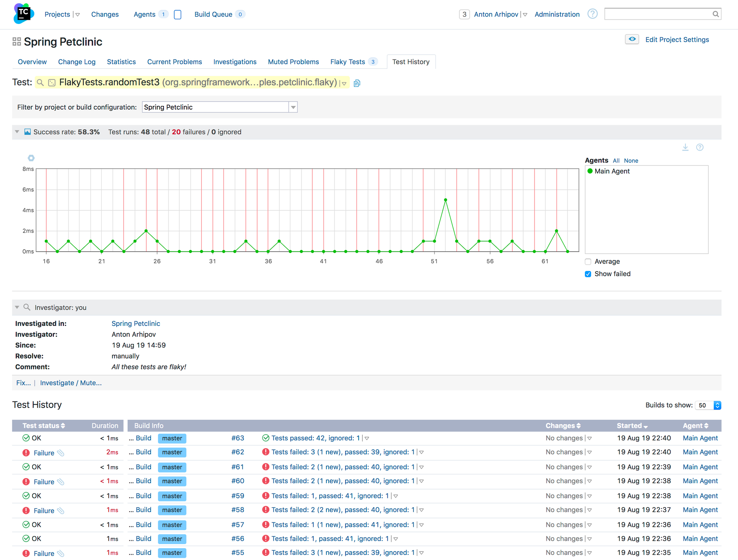Click the investigation paperclip icon on build #62 row
The image size is (738, 560).
pos(61,453)
